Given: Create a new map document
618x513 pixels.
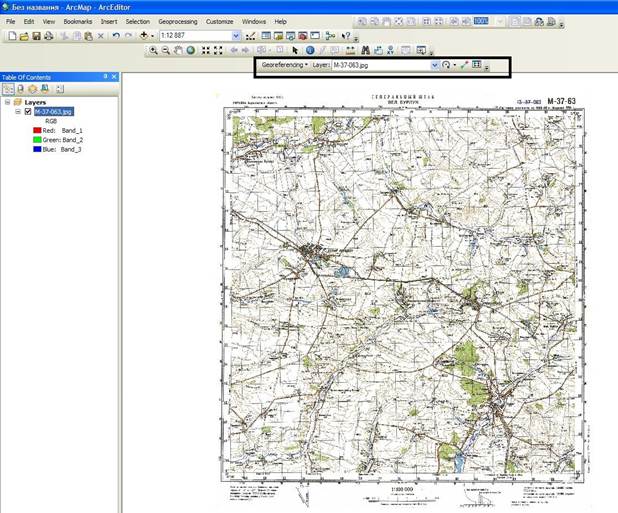Looking at the screenshot, I should 12,36.
